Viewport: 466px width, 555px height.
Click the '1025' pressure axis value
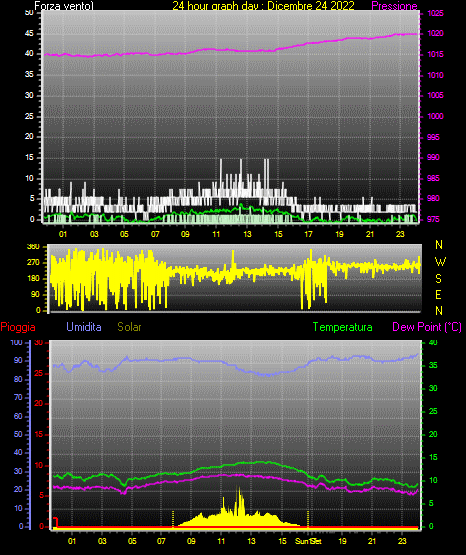click(435, 14)
